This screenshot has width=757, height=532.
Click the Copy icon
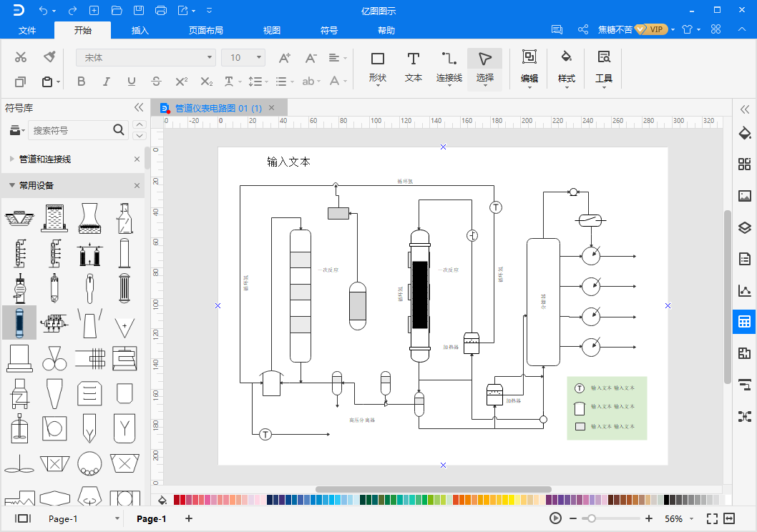click(20, 82)
